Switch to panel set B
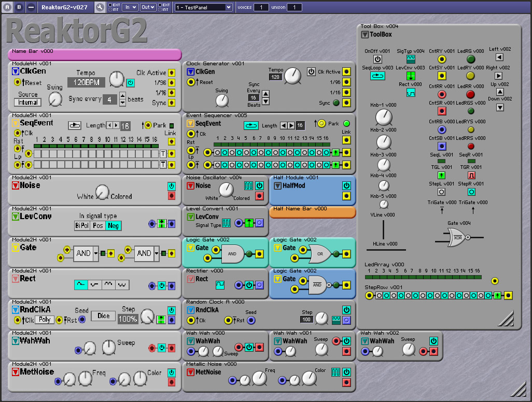The height and width of the screenshot is (402, 532). (19, 7)
